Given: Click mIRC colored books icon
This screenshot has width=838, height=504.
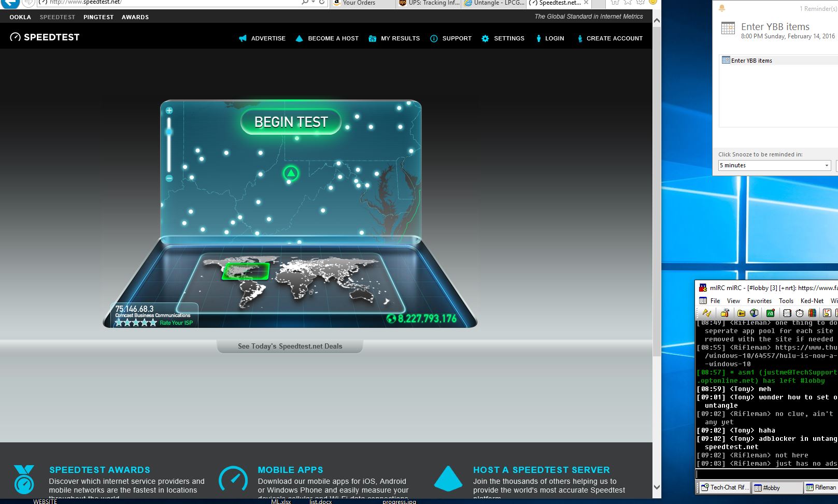Looking at the screenshot, I should pos(812,313).
